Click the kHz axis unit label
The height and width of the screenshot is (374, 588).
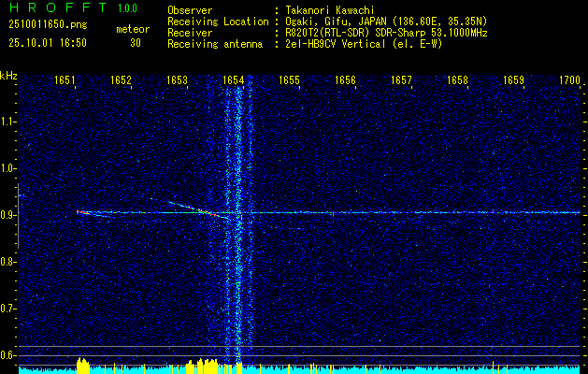pyautogui.click(x=8, y=76)
